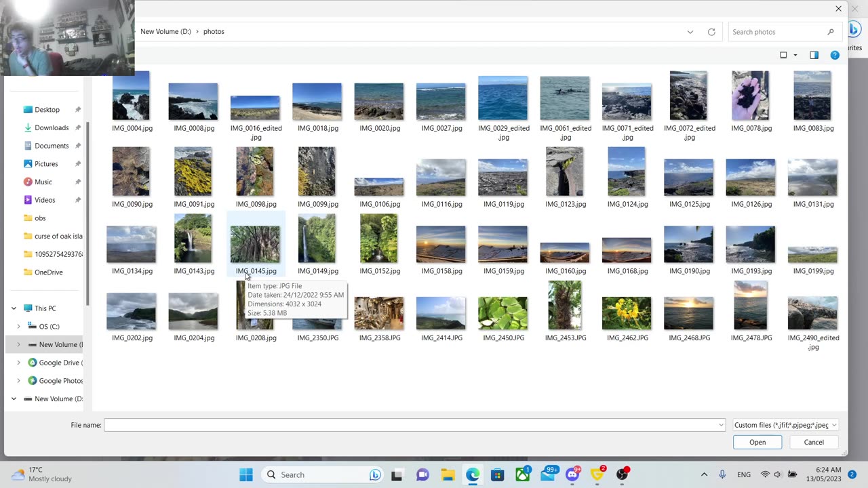Open weather widget showing 17°C

(42, 474)
